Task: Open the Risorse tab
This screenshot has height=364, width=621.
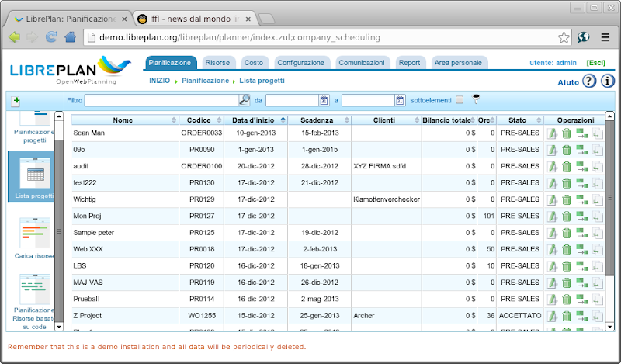Action: tap(218, 63)
